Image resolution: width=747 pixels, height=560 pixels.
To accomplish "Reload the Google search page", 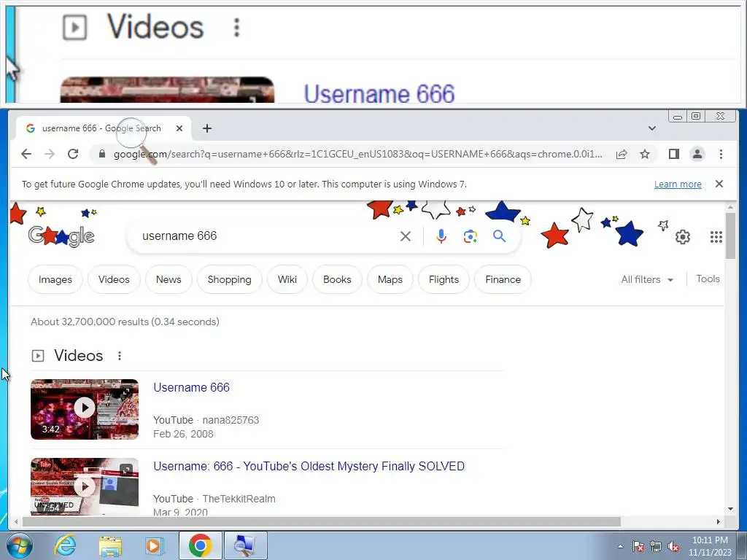I will 73,154.
